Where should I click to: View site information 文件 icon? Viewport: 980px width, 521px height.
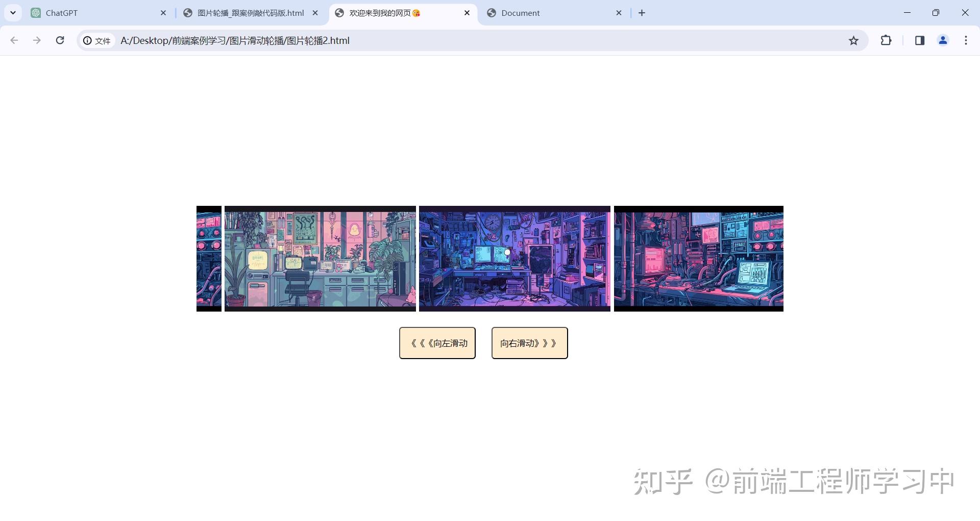pos(97,41)
